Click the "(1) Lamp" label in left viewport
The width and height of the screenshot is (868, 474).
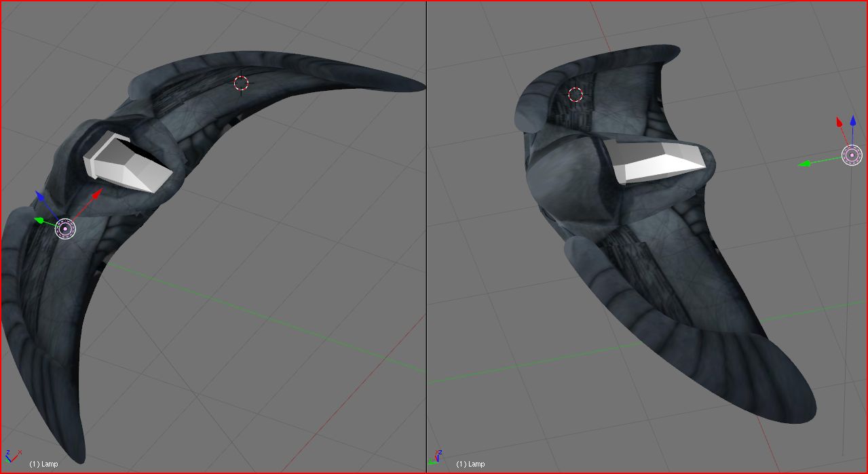43,464
